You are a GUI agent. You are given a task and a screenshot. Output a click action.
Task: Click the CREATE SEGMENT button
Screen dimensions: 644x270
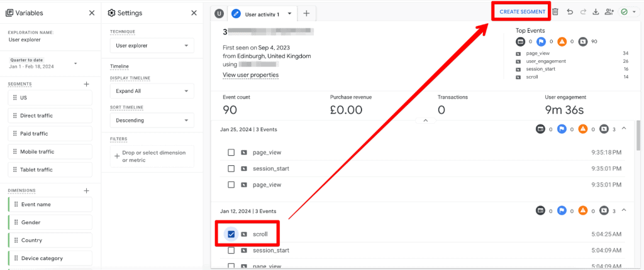point(523,12)
